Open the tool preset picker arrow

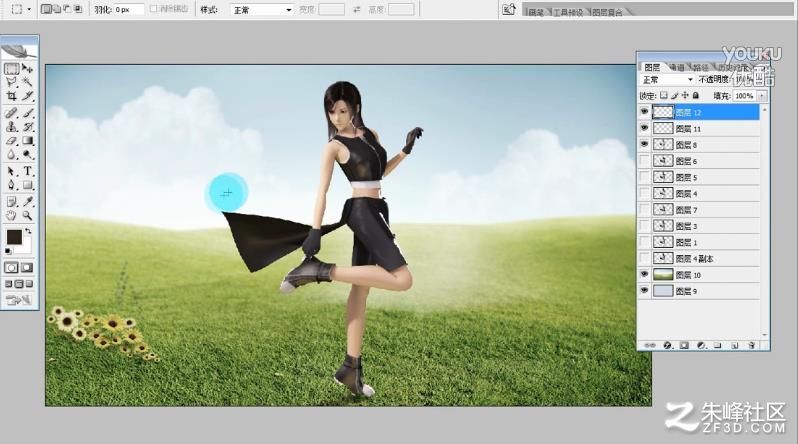(x=29, y=10)
